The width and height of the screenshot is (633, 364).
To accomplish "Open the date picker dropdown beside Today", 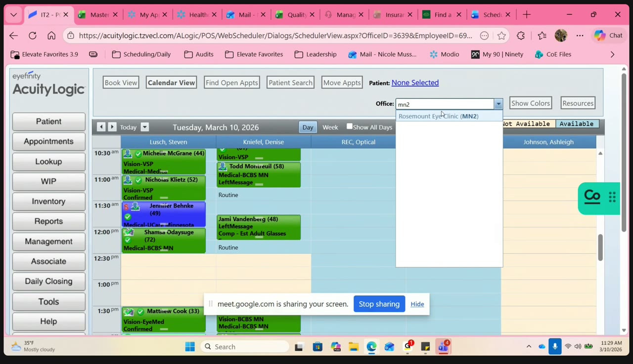I will 145,127.
